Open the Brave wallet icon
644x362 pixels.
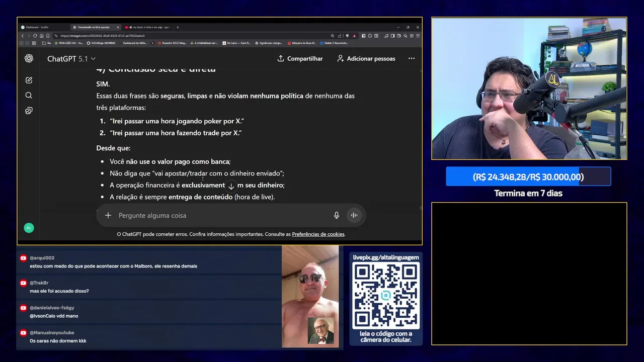coord(399,36)
